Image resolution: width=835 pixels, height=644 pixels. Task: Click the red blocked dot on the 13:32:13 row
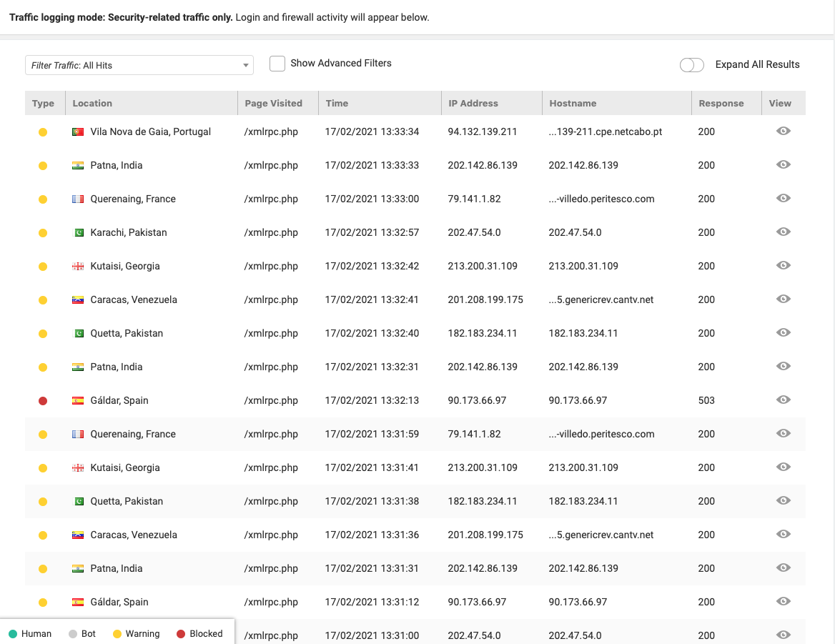[43, 401]
